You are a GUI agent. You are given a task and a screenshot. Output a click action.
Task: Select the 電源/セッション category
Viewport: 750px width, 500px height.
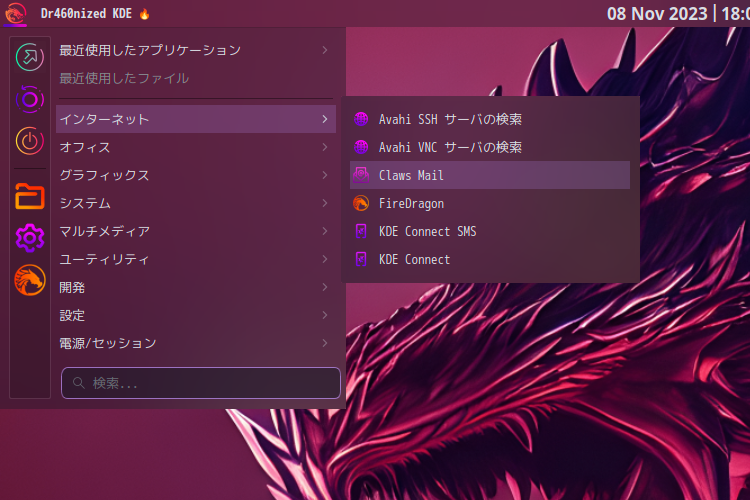[x=196, y=343]
